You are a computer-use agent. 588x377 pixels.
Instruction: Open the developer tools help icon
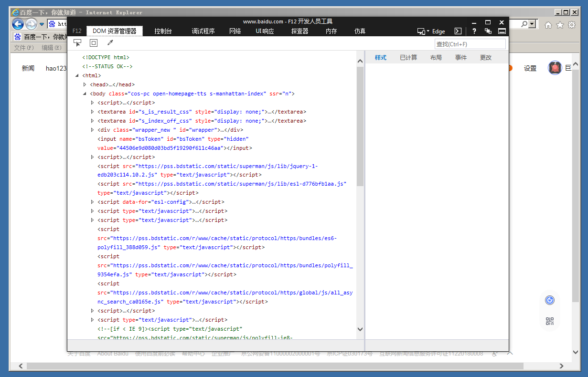coord(474,31)
